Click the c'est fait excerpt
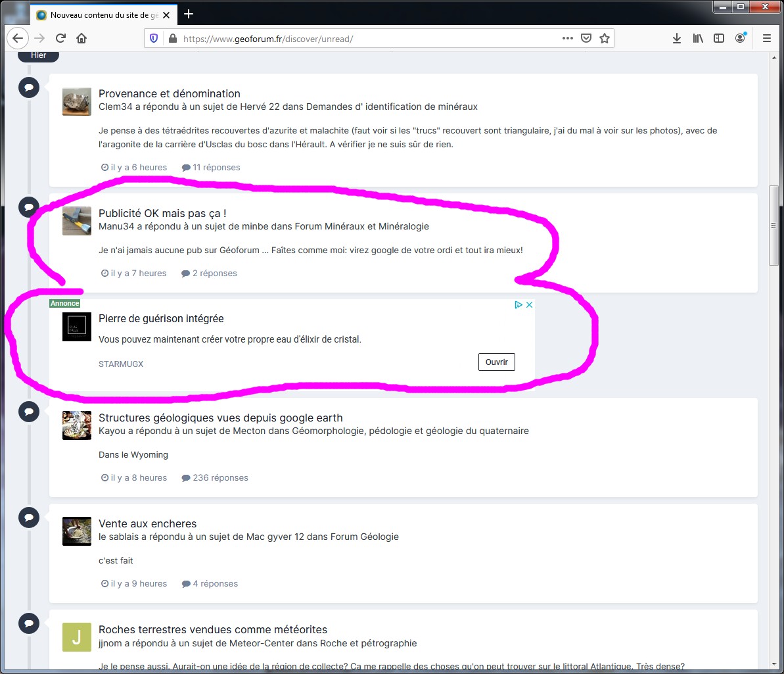 116,560
